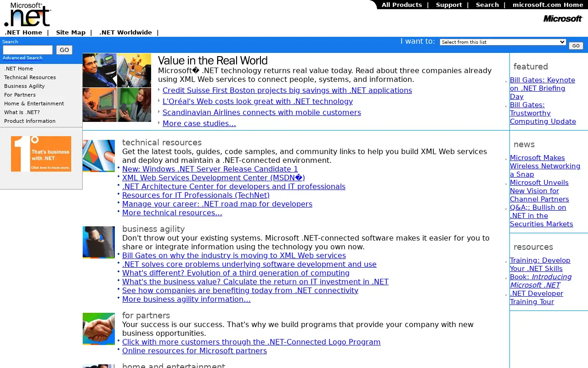The image size is (588, 368).
Task: Open the .NET Home top navigation link
Action: [23, 32]
